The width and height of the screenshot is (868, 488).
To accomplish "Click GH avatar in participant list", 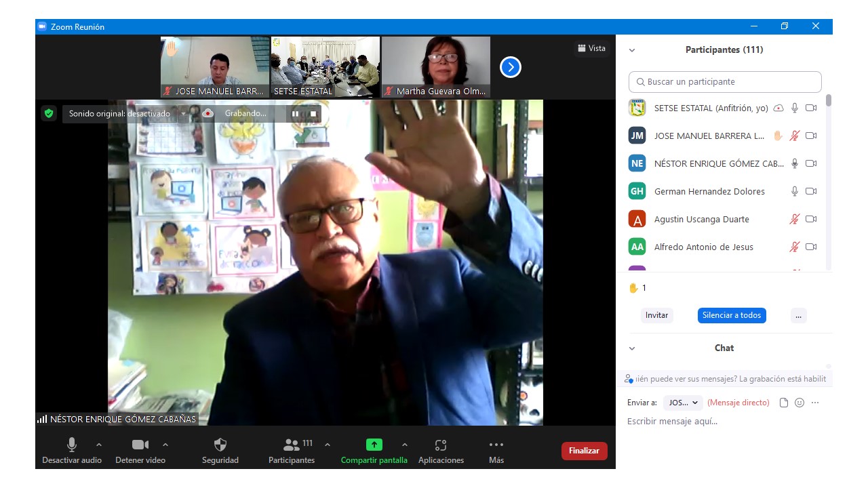I will (x=637, y=191).
